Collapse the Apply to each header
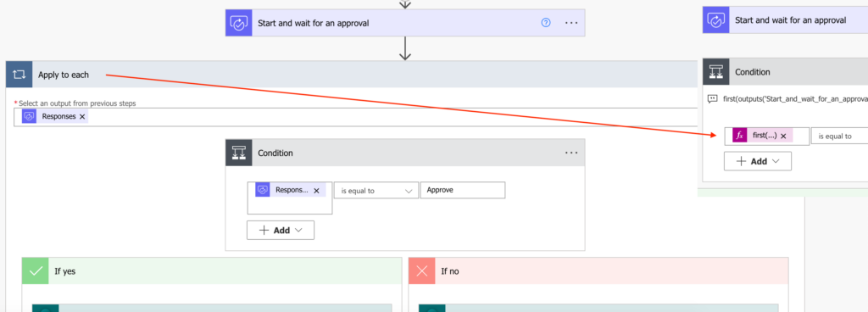Image resolution: width=868 pixels, height=312 pixels. point(352,74)
